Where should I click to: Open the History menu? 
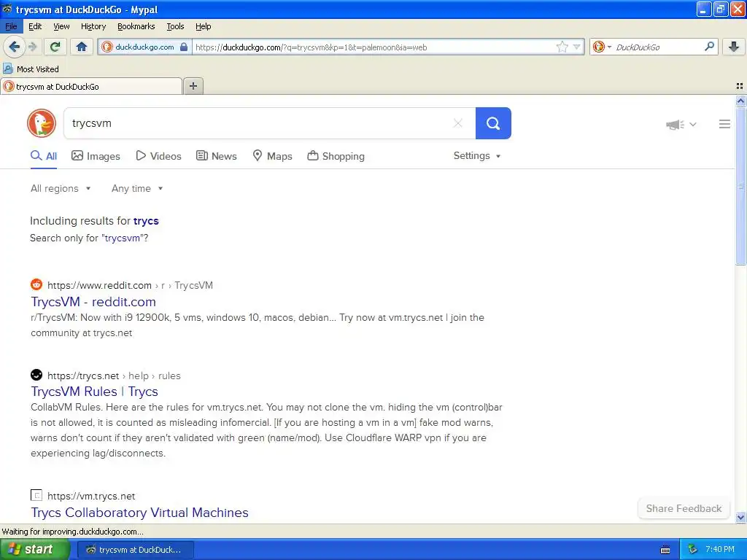click(93, 26)
